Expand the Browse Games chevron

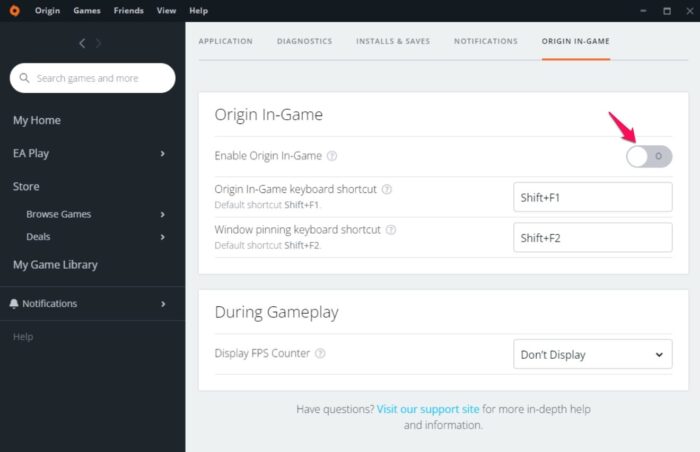coord(162,214)
